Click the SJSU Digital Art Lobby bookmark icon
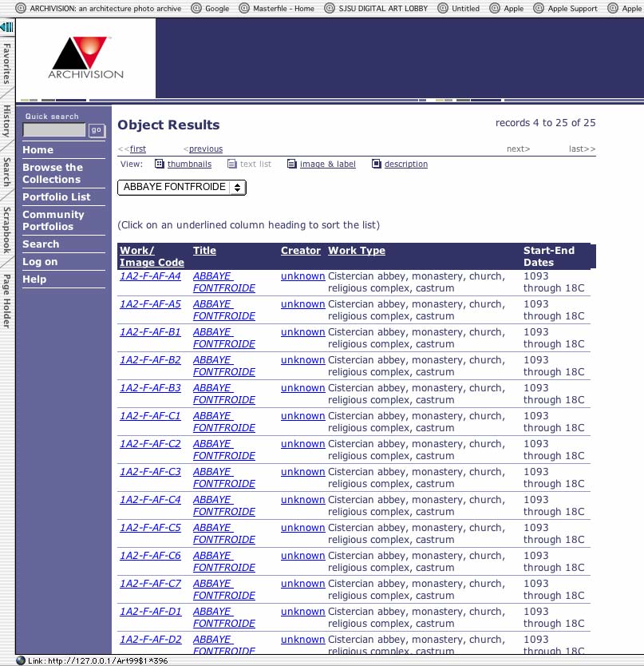Screen dimensions: 644x666 click(330, 8)
